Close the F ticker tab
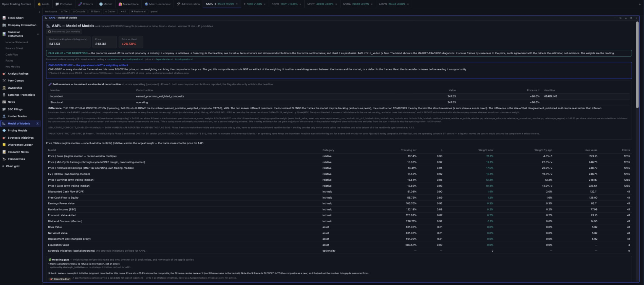Image resolution: width=644 pixels, height=285 pixels. coord(265,4)
